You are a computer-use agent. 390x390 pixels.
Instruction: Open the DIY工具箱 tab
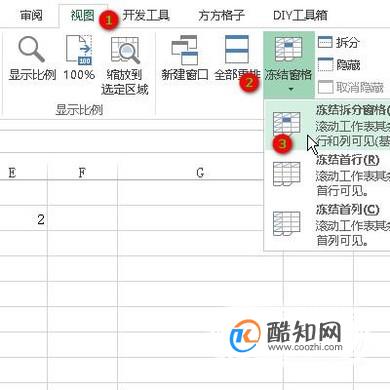300,15
